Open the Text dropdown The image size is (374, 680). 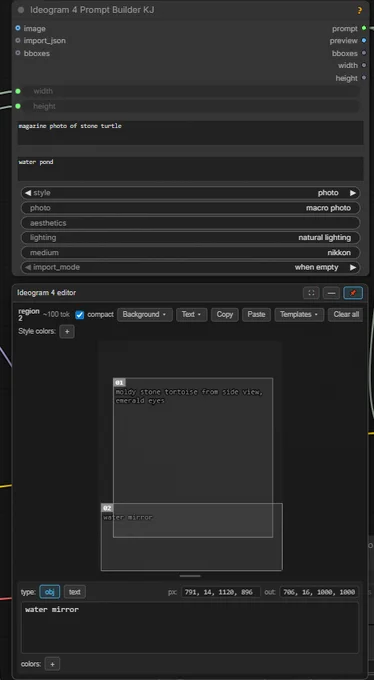click(x=191, y=314)
